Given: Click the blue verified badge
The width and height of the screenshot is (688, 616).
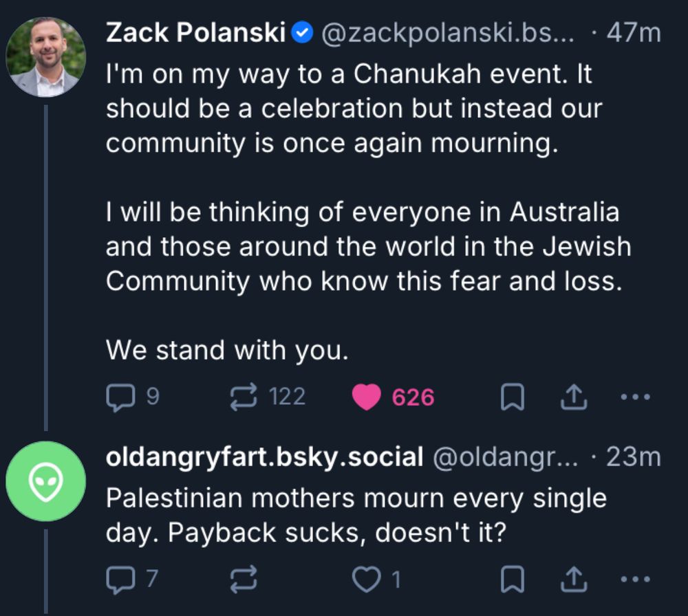Looking at the screenshot, I should 303,32.
